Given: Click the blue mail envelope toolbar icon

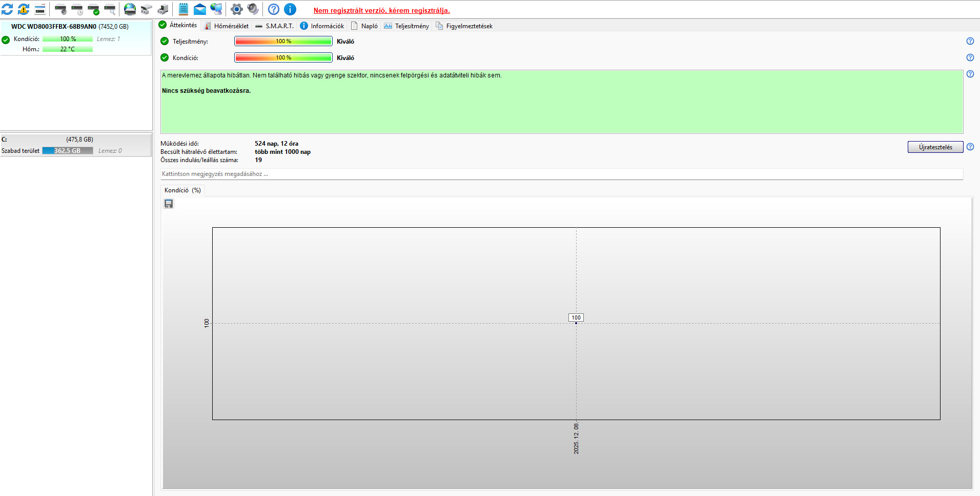Looking at the screenshot, I should pos(200,9).
